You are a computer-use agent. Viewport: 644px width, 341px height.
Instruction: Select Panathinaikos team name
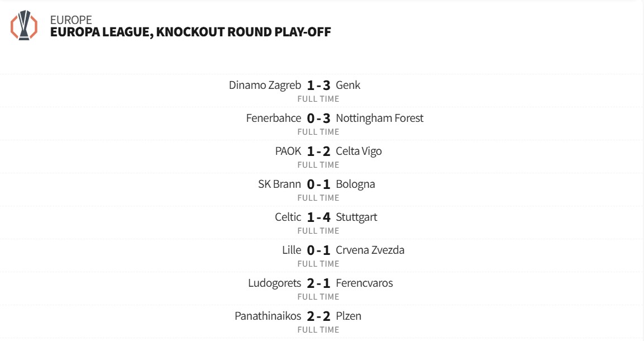pyautogui.click(x=268, y=316)
